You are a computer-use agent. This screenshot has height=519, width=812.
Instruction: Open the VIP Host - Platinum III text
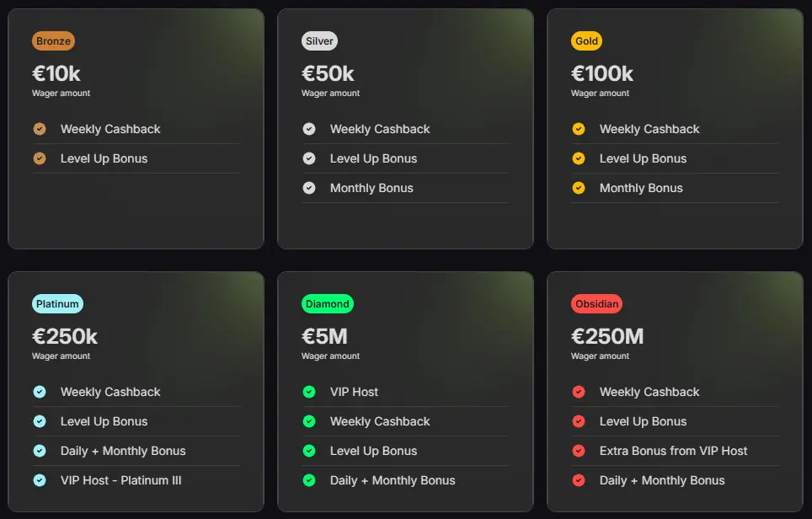(x=120, y=480)
